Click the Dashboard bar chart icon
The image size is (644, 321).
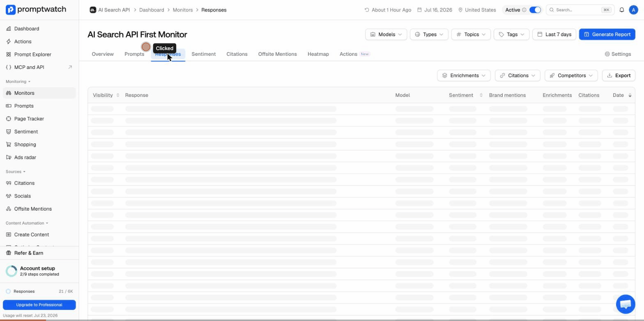click(x=9, y=29)
